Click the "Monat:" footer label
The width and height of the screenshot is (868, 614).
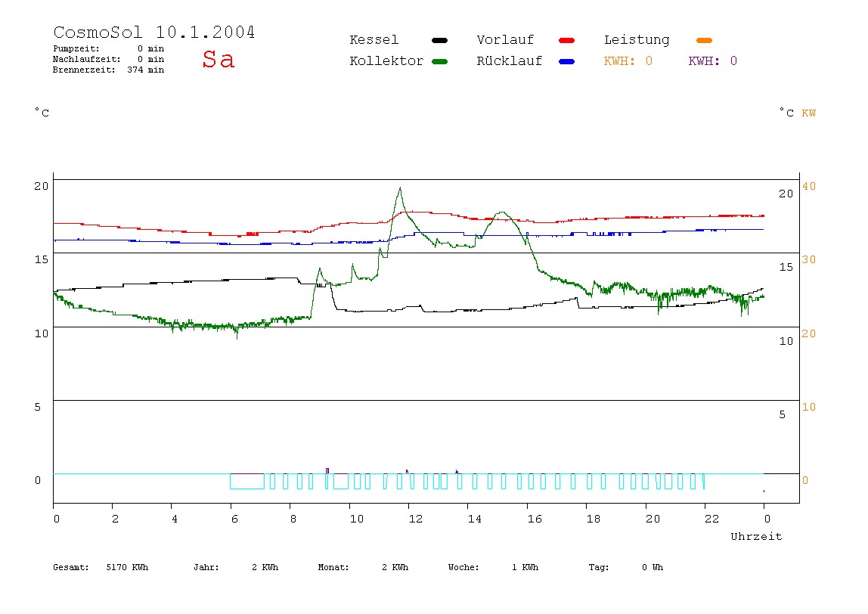pos(333,567)
